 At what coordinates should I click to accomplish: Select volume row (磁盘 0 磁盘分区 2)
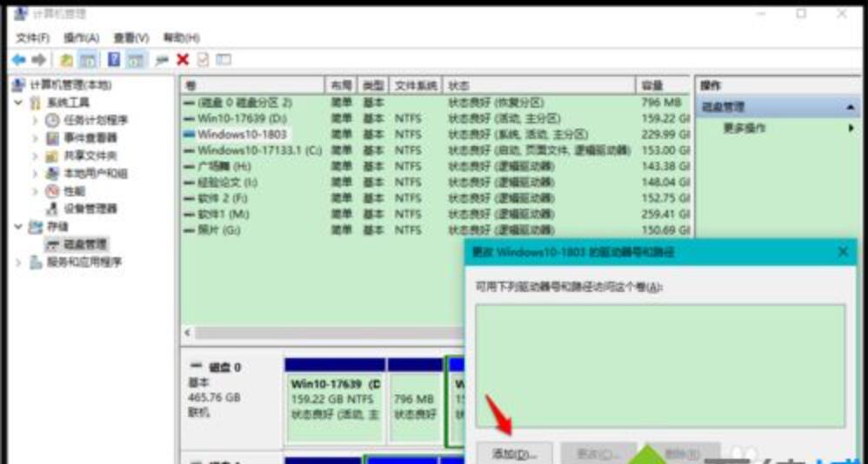point(436,103)
